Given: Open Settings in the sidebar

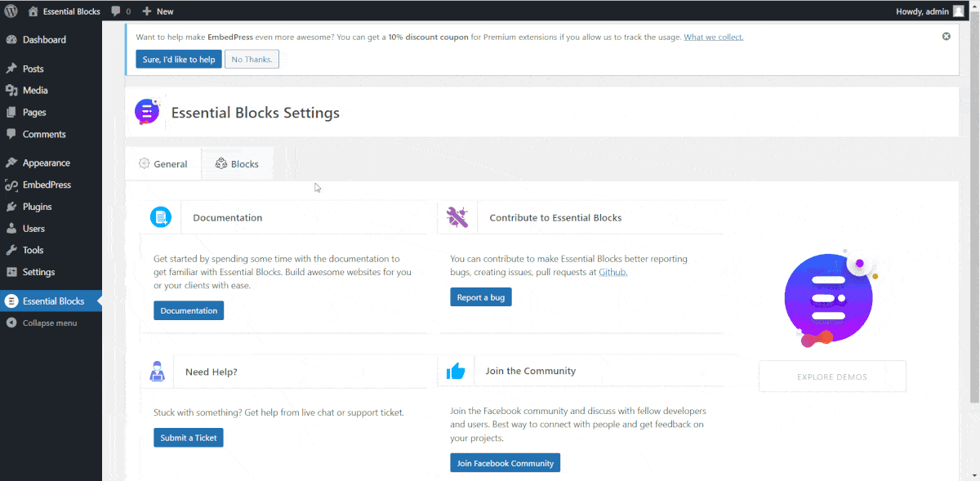Looking at the screenshot, I should (x=51, y=272).
